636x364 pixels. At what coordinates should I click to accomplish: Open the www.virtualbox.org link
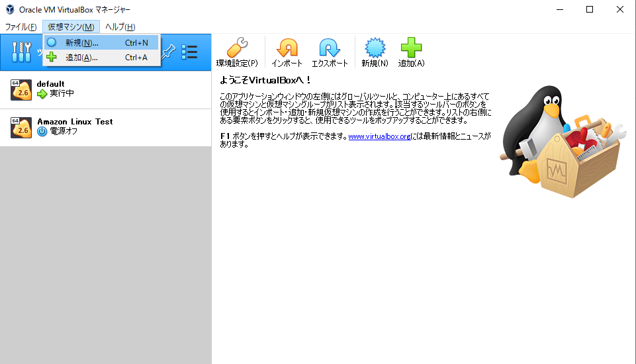[x=379, y=136]
